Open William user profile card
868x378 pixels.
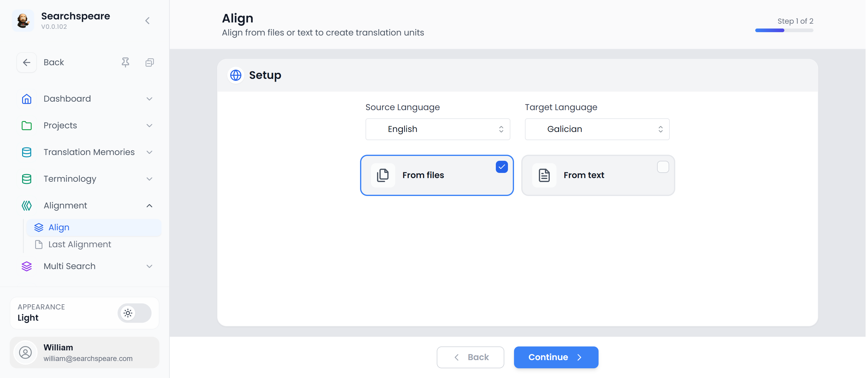[84, 353]
